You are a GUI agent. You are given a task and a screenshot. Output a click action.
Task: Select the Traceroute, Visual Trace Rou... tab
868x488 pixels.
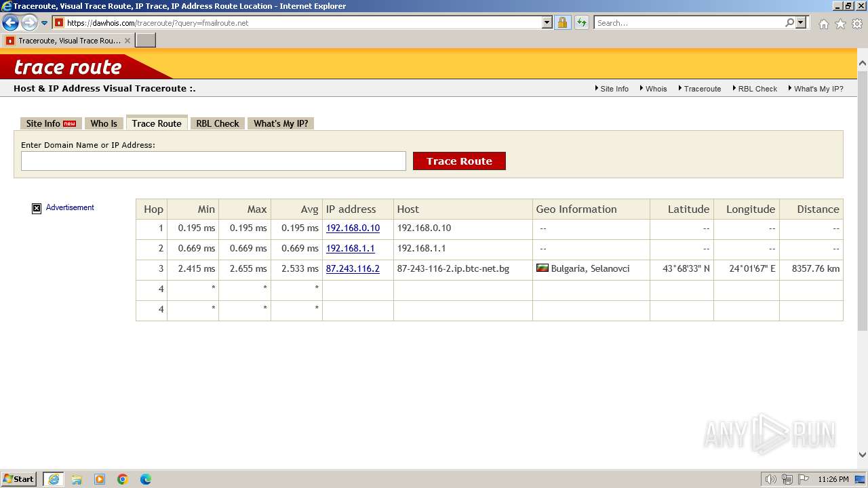(68, 41)
